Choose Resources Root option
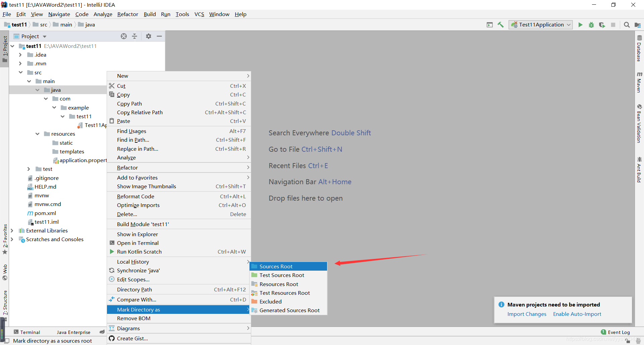 tap(288, 284)
